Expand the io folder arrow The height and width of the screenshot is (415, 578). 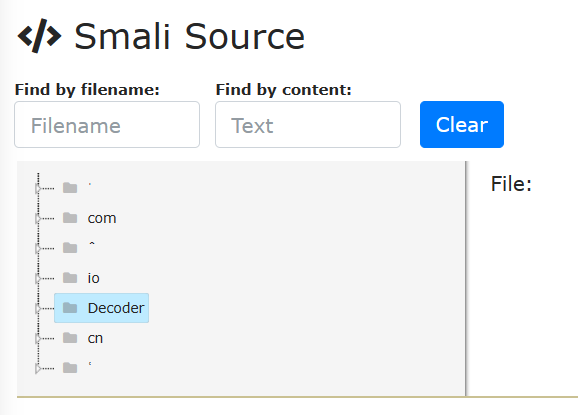[x=38, y=279]
